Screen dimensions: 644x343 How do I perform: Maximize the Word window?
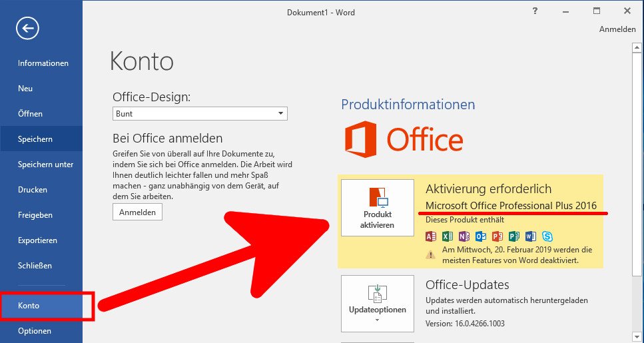point(596,11)
